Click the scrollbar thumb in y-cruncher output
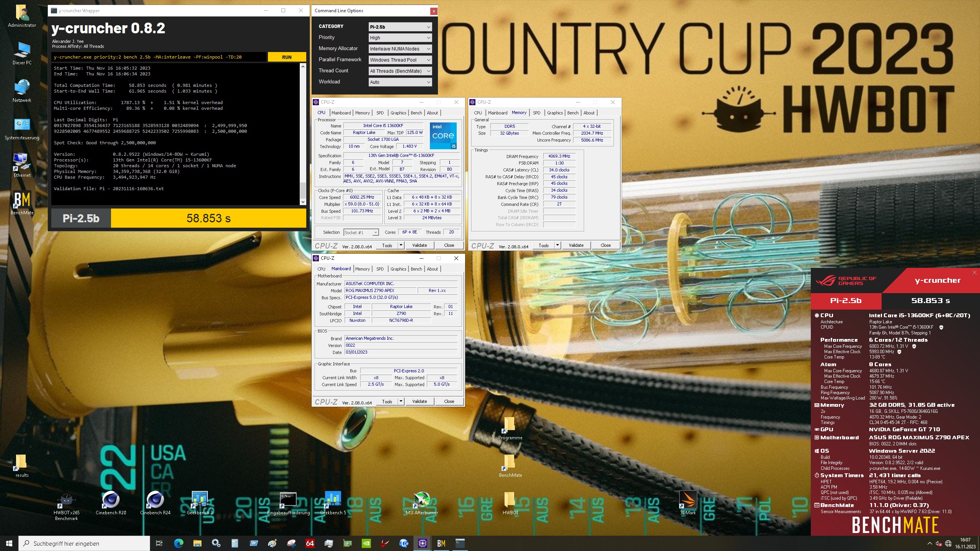 [303, 189]
